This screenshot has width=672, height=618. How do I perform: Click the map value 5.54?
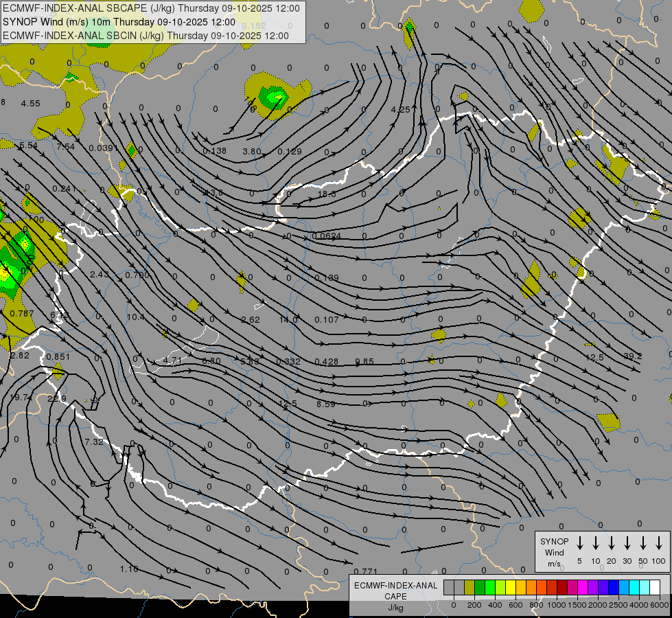click(28, 146)
